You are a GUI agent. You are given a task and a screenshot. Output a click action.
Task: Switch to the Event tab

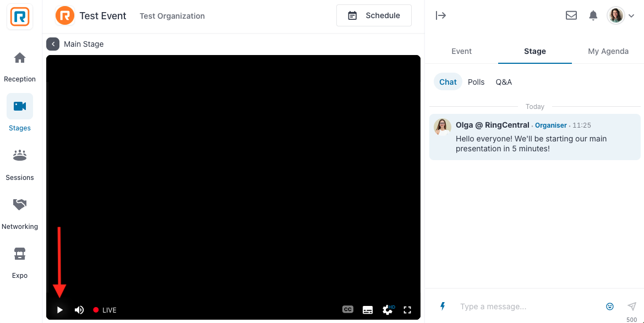coord(461,51)
